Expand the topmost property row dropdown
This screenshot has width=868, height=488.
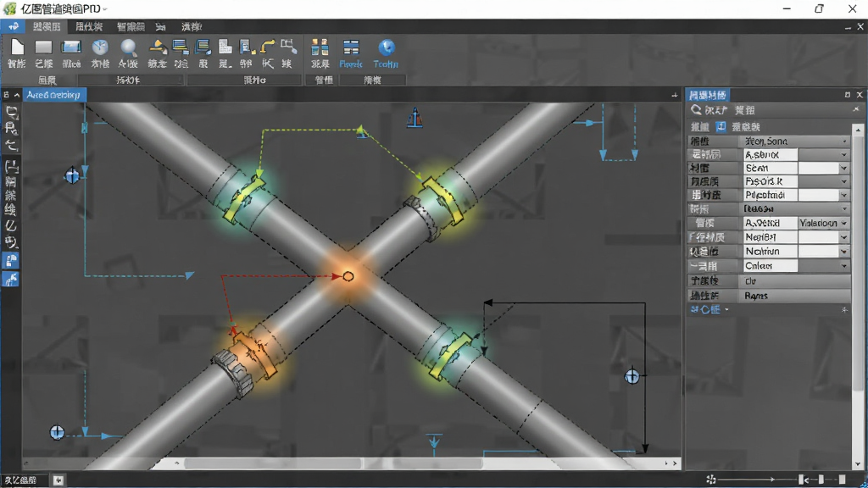(x=843, y=141)
